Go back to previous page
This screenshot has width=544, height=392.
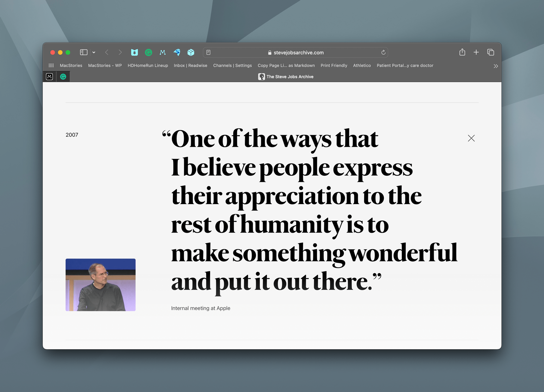pos(107,52)
